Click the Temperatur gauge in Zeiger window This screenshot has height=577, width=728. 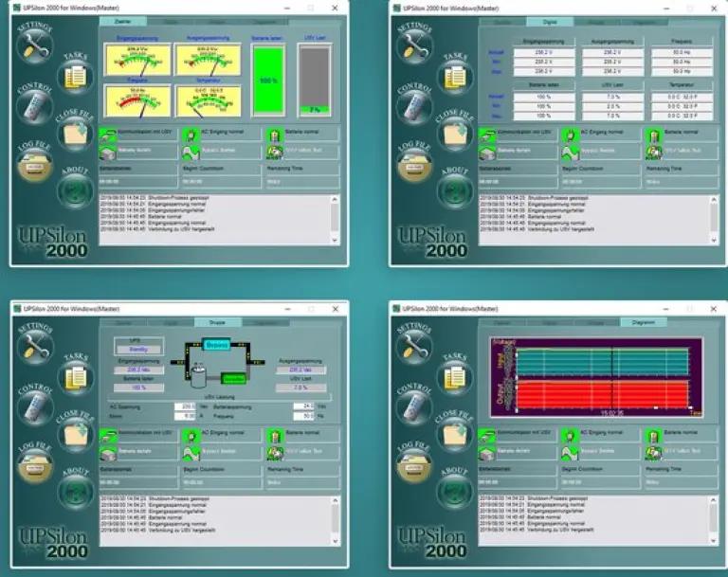(x=208, y=101)
